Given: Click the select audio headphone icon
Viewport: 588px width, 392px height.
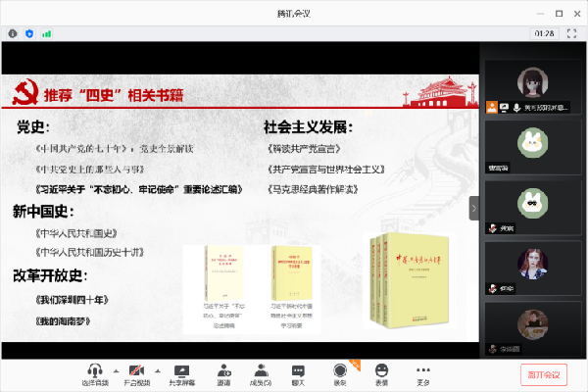Looking at the screenshot, I should [x=95, y=369].
